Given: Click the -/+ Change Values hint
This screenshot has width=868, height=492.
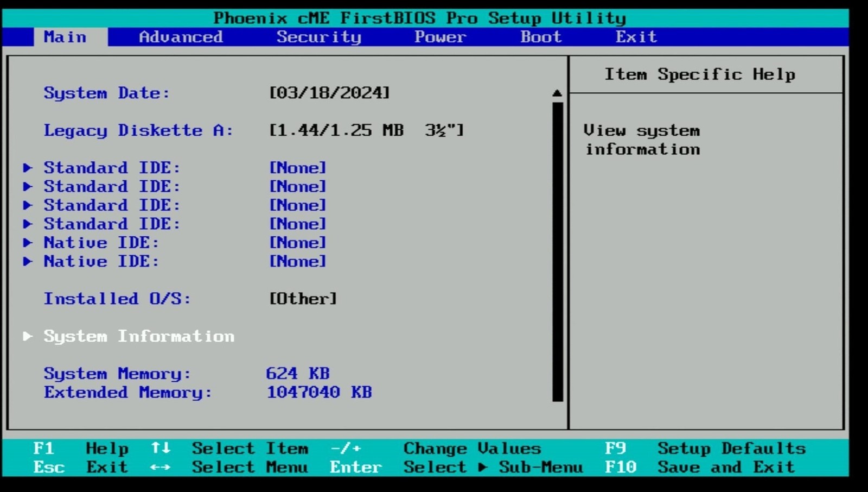Looking at the screenshot, I should click(436, 449).
